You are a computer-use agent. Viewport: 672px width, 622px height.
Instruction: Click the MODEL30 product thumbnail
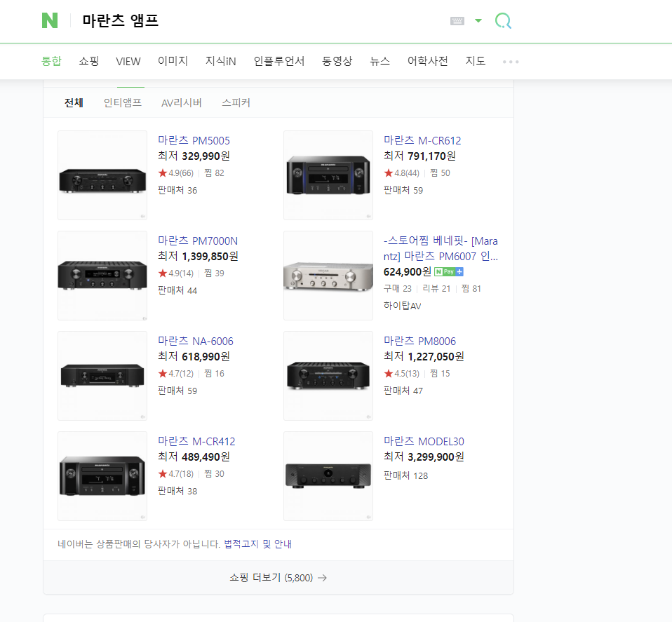tap(328, 476)
